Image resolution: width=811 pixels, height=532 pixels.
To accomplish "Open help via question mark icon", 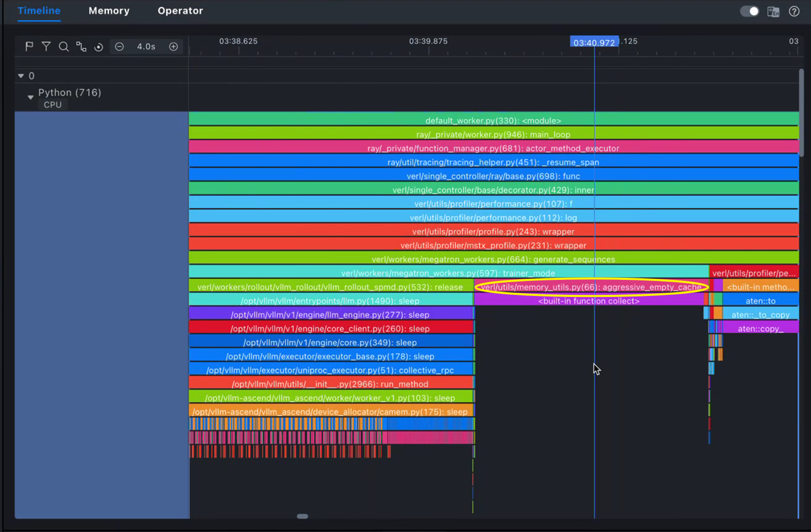I will (794, 11).
